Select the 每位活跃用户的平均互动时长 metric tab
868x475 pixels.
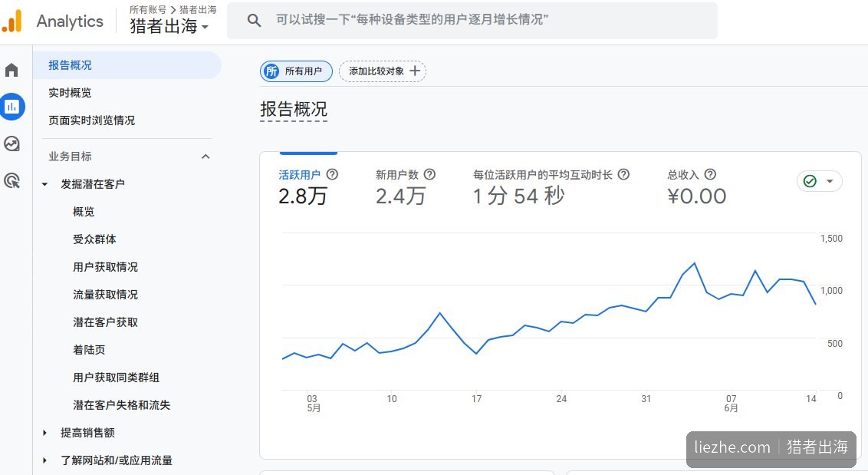tap(551, 188)
